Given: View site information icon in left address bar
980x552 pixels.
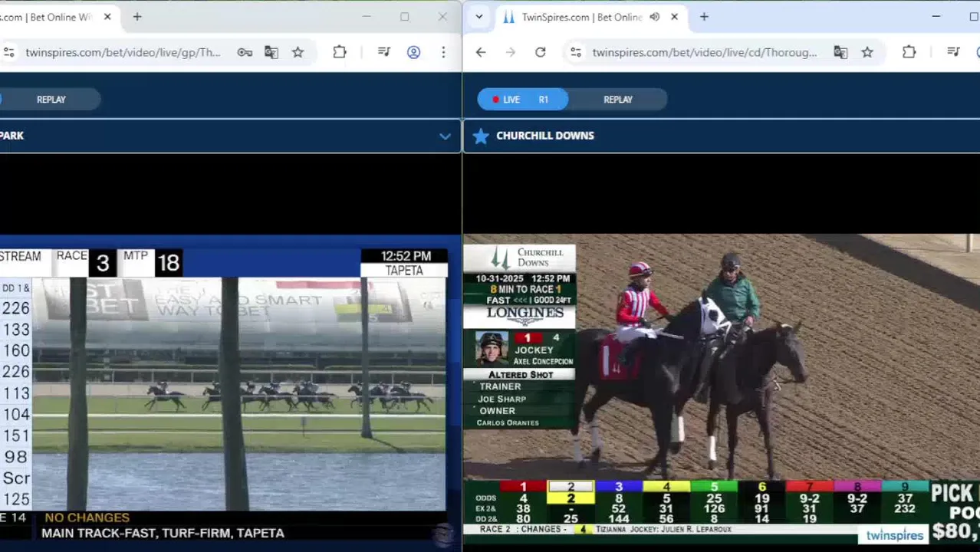Looking at the screenshot, I should [x=8, y=52].
